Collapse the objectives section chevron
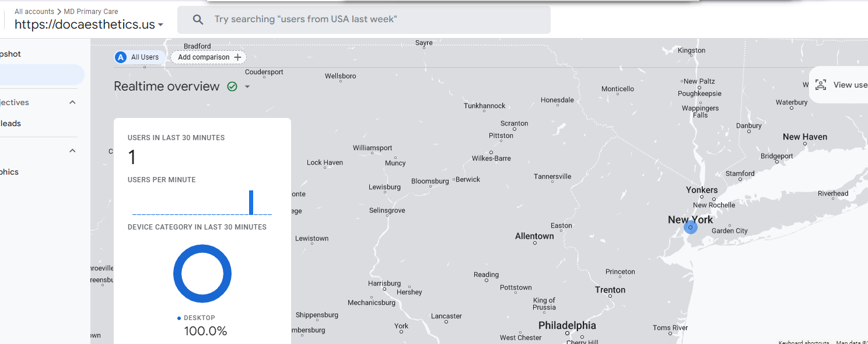The height and width of the screenshot is (344, 868). coord(72,102)
